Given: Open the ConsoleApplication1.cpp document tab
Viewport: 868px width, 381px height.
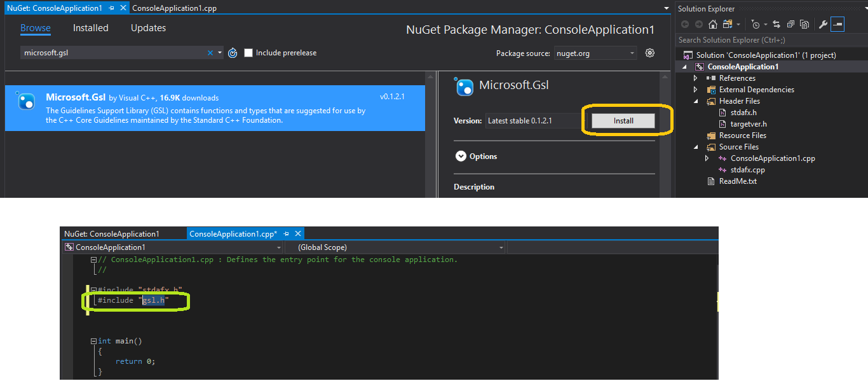Looking at the screenshot, I should click(174, 8).
